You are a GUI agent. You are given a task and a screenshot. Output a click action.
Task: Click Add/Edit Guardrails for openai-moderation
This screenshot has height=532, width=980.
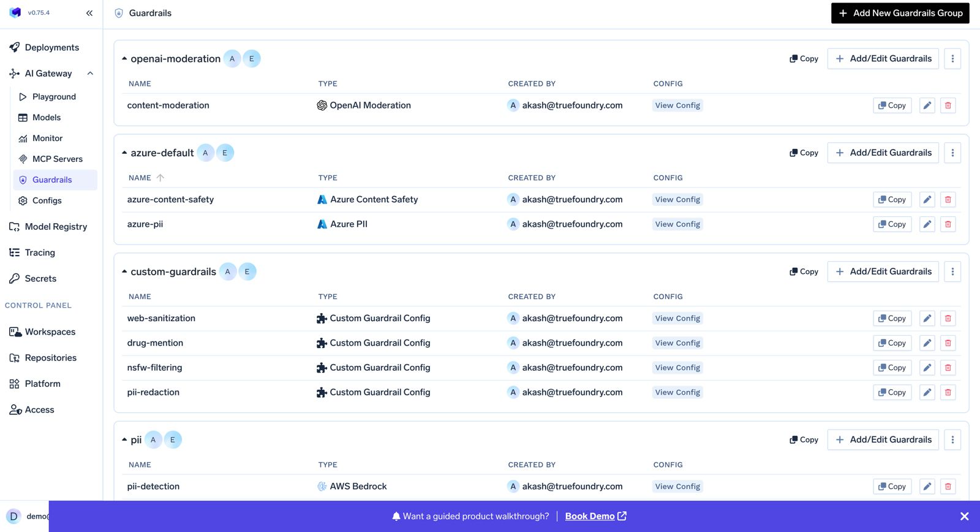coord(883,59)
